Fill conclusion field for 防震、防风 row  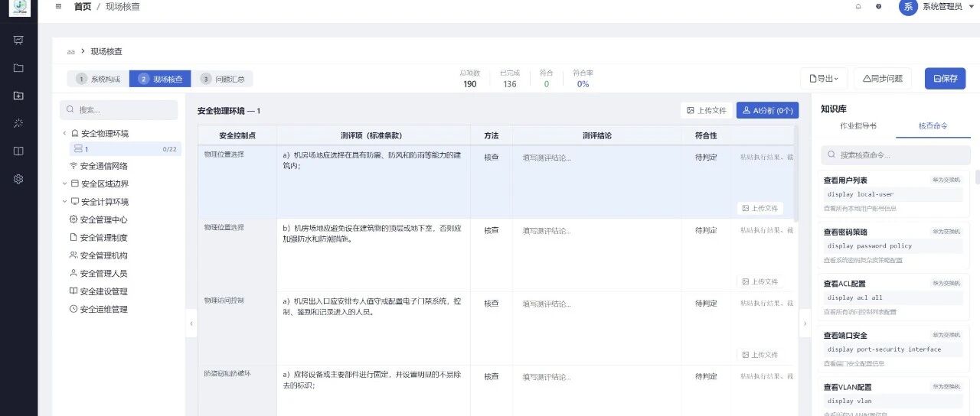point(598,180)
